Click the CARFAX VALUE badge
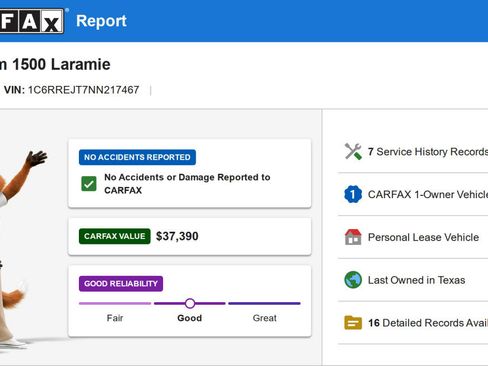 115,236
